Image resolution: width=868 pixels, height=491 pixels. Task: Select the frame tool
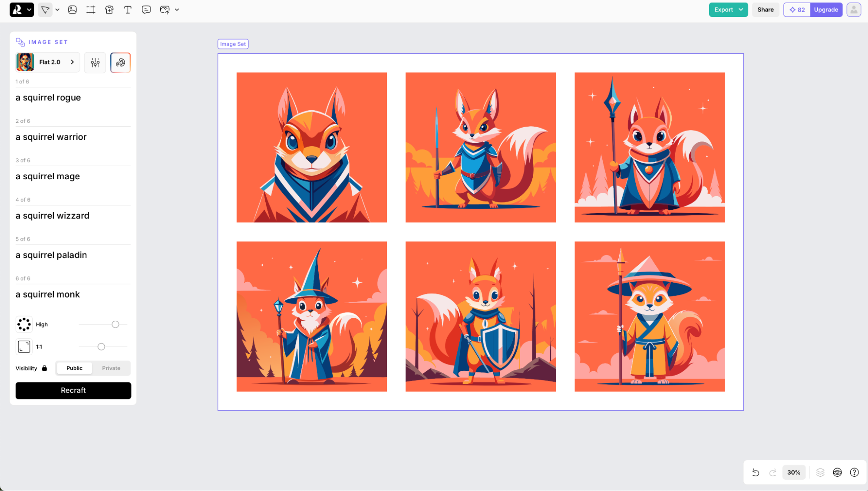pyautogui.click(x=91, y=10)
